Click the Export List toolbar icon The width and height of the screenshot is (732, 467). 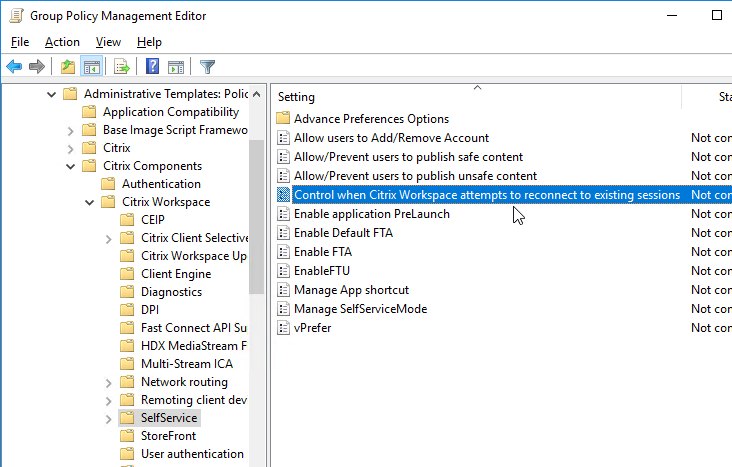(x=121, y=67)
